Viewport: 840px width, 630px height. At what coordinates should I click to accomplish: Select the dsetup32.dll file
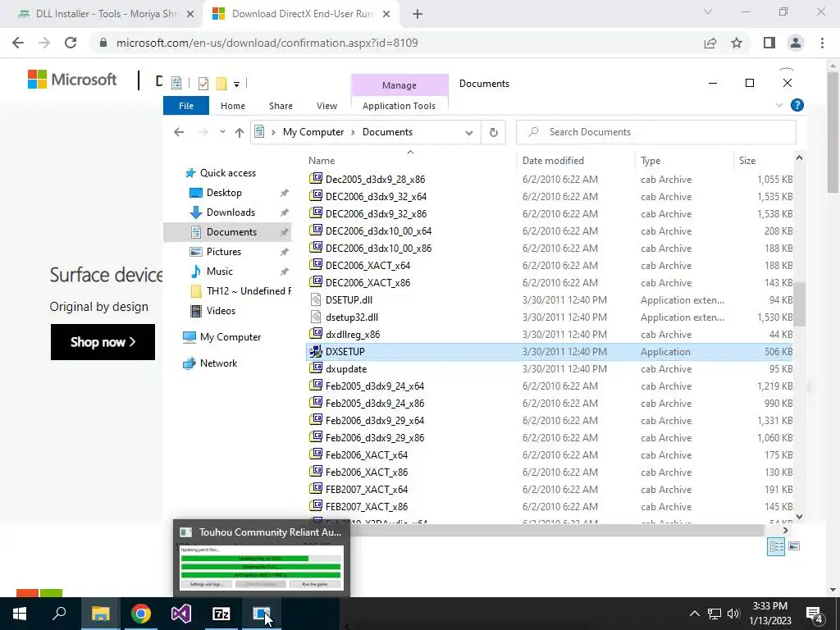tap(549, 317)
